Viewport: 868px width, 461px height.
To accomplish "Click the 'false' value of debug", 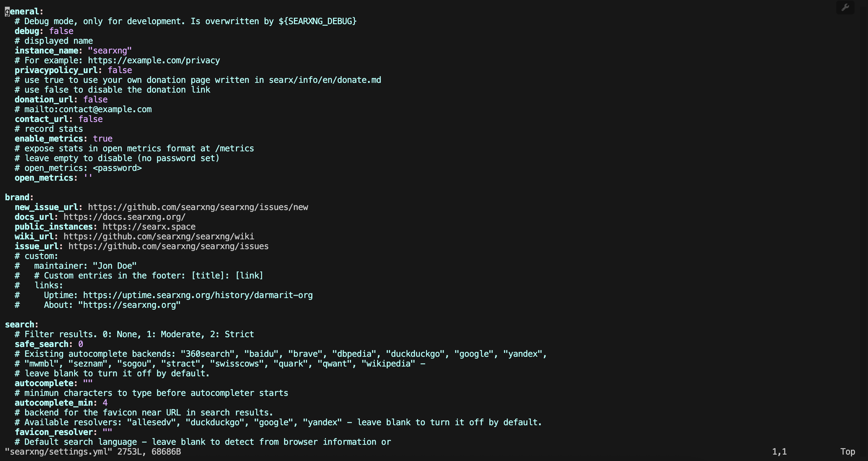I will click(61, 31).
